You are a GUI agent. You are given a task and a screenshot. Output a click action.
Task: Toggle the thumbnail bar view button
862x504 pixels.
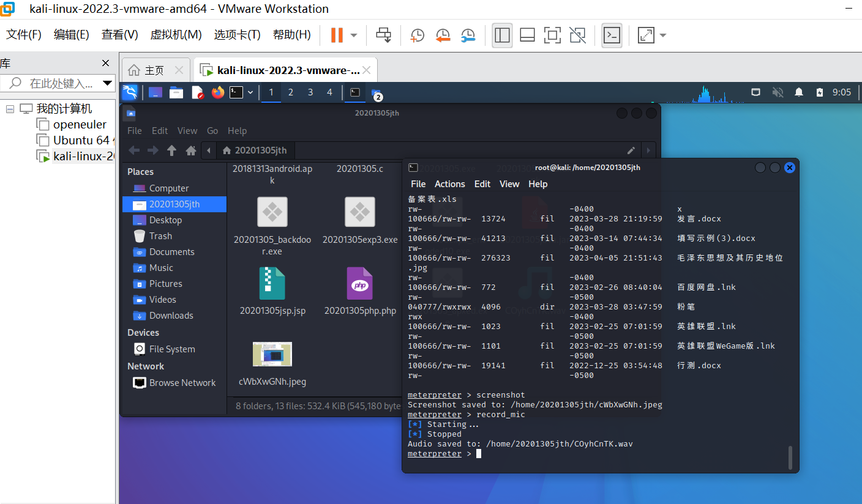click(x=527, y=35)
